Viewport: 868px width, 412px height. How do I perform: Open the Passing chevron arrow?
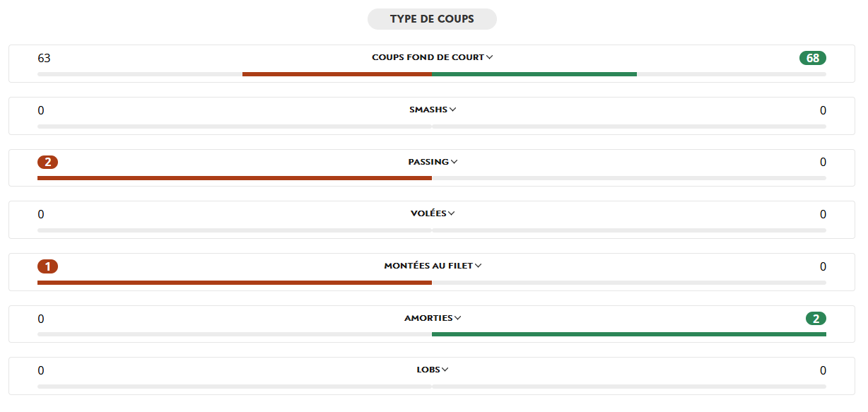(x=454, y=162)
